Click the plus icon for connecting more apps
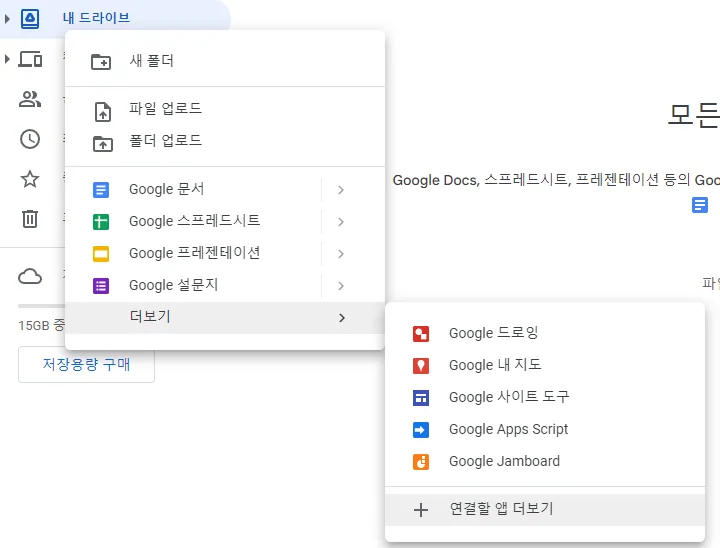720x548 pixels. tap(421, 510)
